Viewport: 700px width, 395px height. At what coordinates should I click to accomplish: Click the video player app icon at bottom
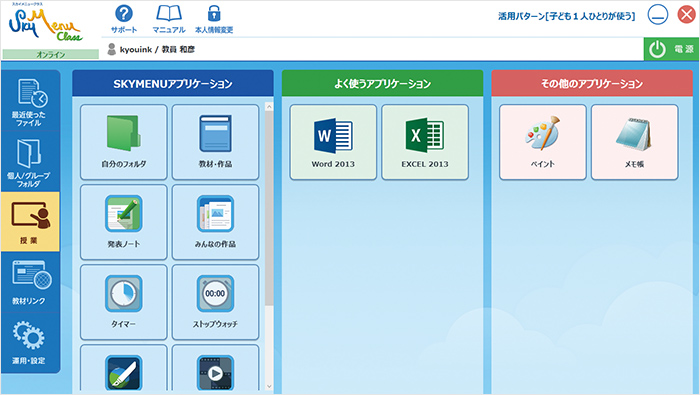coord(215,372)
